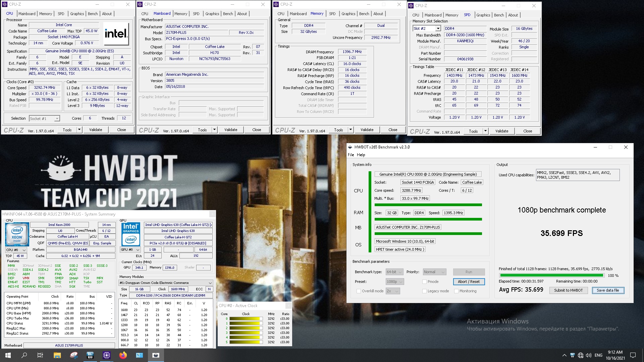Launch Firefox from the taskbar

click(123, 355)
